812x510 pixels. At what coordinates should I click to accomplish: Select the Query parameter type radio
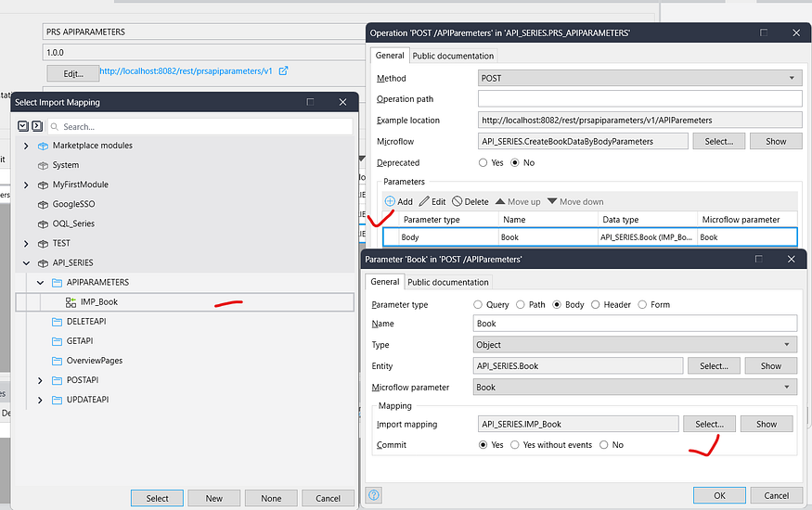click(479, 304)
